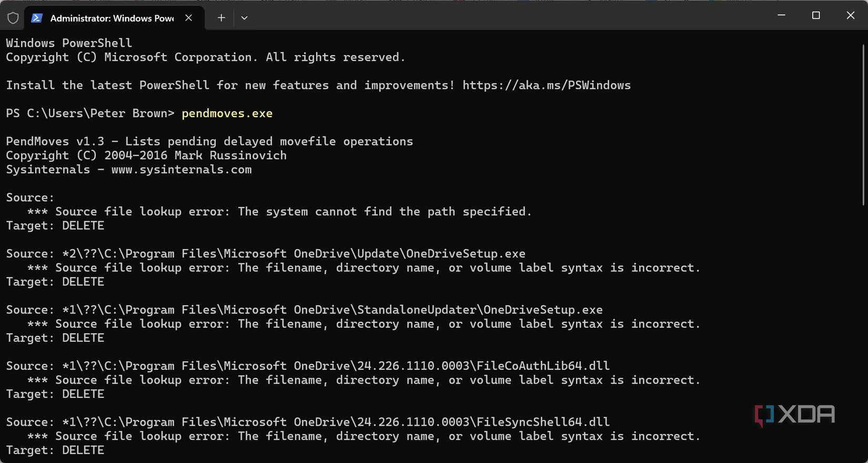The width and height of the screenshot is (868, 463).
Task: Open the tab dropdown chevron menu
Action: click(244, 17)
